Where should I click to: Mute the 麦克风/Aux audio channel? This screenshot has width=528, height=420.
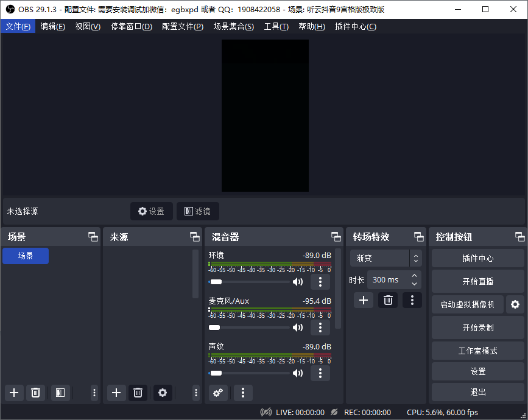point(298,327)
